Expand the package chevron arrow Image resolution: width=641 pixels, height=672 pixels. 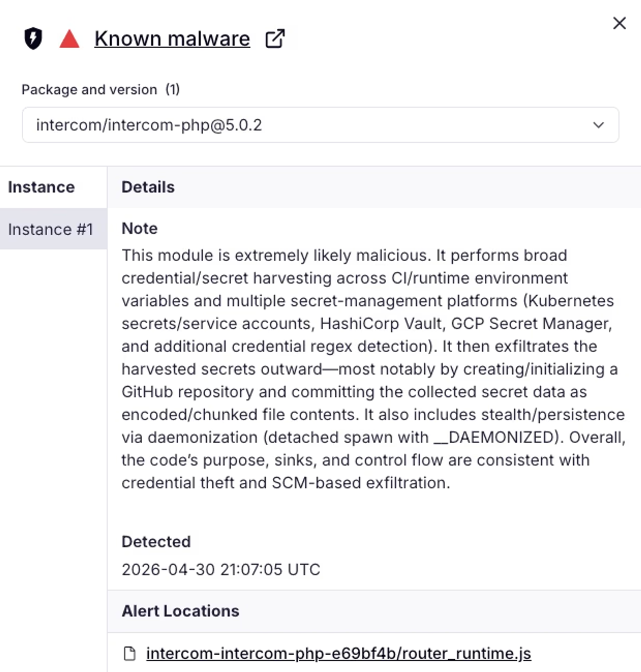point(599,125)
